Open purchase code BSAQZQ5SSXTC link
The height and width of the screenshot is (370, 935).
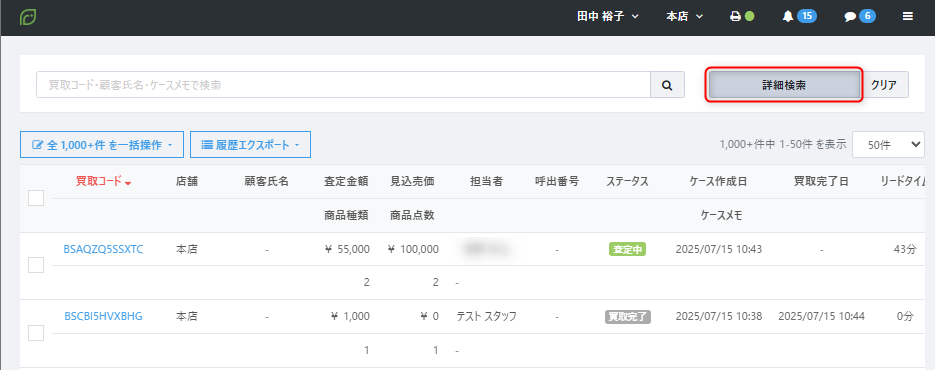(x=103, y=249)
